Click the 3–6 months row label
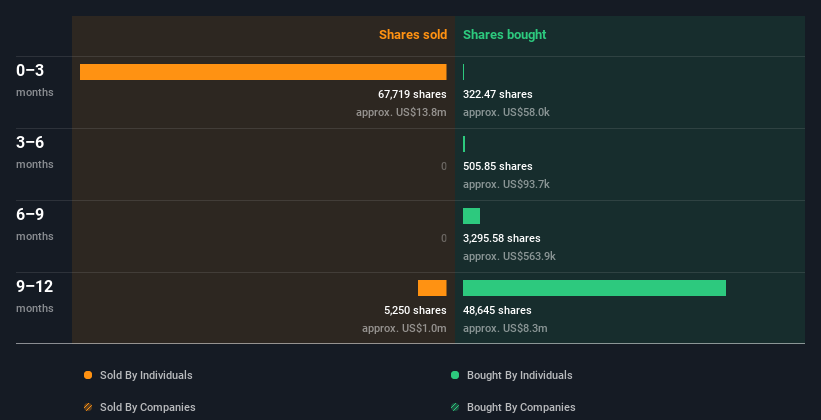This screenshot has height=420, width=821. [x=35, y=152]
